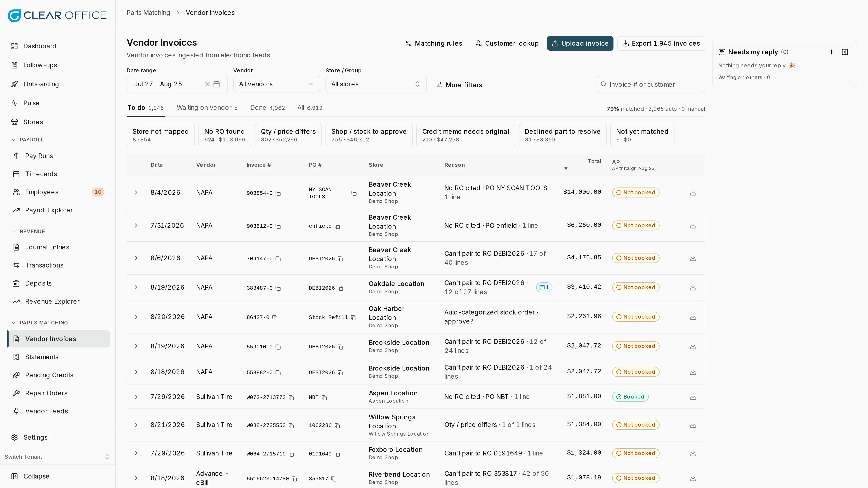This screenshot has width=868, height=488.
Task: Expand the 8/18/2026 Advance eBill row
Action: (136, 478)
